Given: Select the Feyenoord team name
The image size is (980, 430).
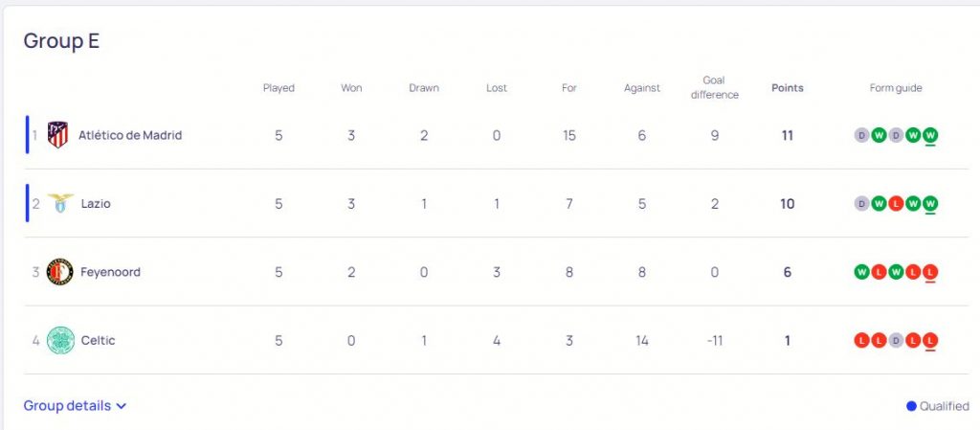Looking at the screenshot, I should pyautogui.click(x=110, y=272).
